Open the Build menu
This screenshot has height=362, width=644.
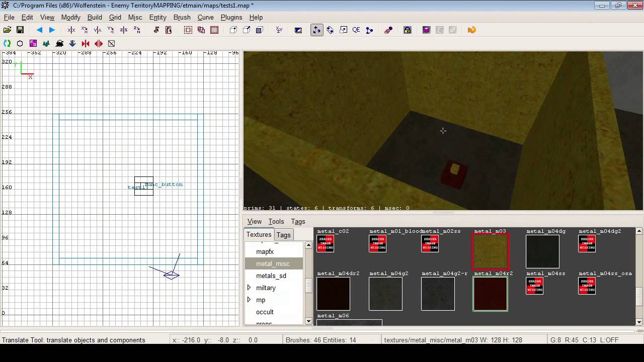point(95,17)
